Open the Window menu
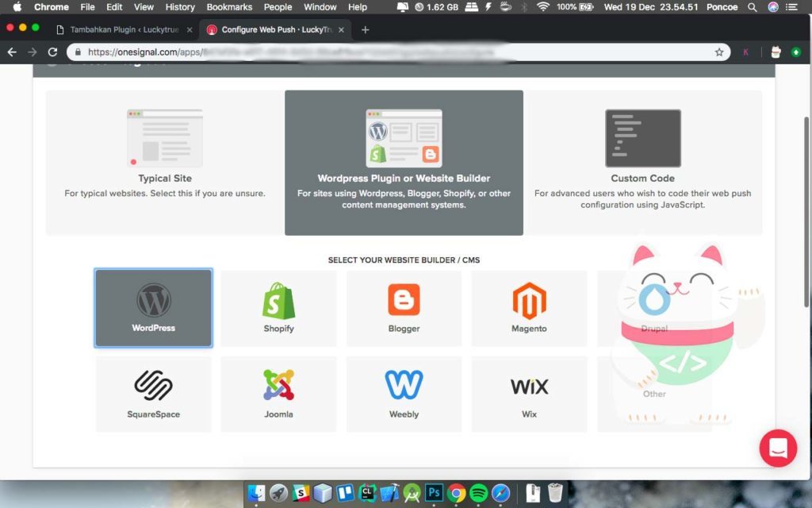 (x=320, y=6)
